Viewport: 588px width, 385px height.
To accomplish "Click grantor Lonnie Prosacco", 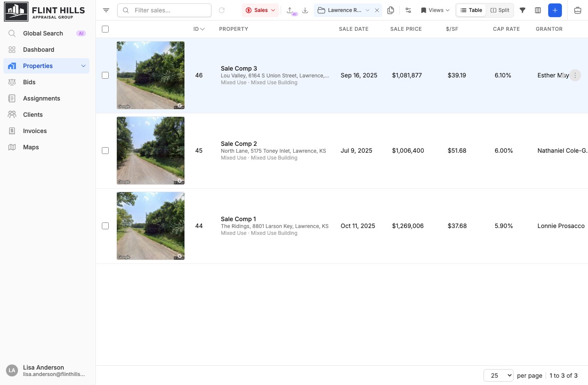I will coord(561,226).
